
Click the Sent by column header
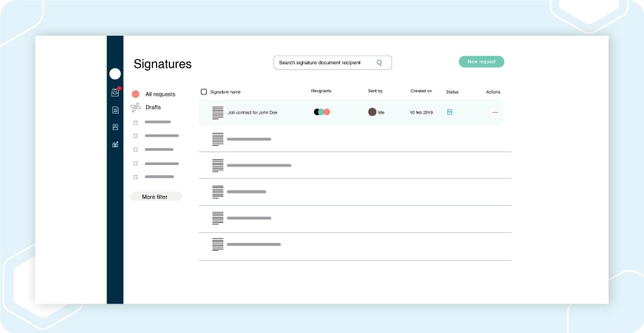tap(376, 91)
